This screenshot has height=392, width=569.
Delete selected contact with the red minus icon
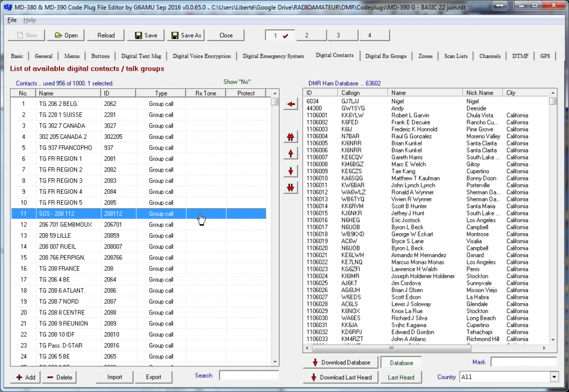click(59, 376)
